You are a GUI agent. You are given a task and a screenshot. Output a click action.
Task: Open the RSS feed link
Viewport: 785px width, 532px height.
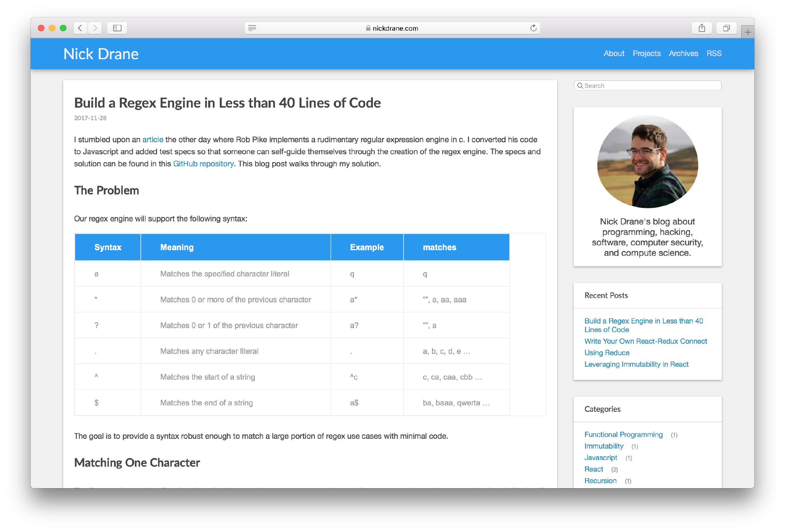tap(714, 53)
